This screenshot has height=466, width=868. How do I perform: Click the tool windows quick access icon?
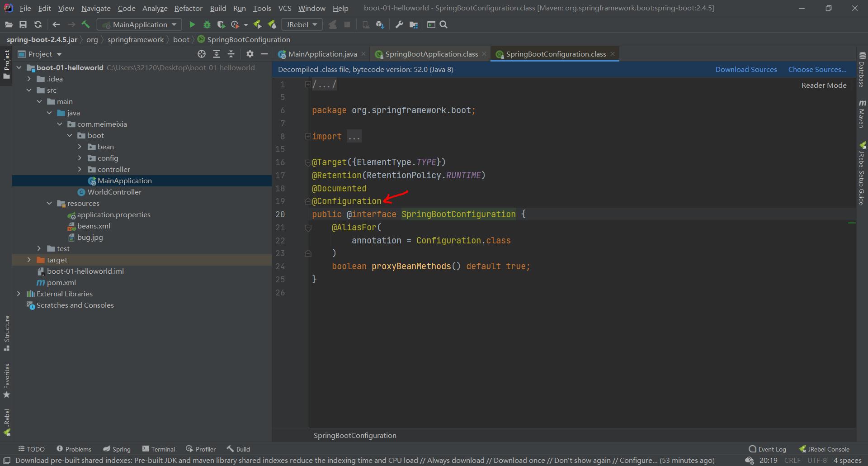coord(6,461)
